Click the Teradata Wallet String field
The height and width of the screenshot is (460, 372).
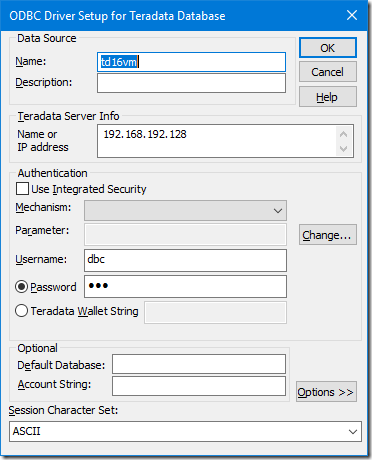point(215,312)
